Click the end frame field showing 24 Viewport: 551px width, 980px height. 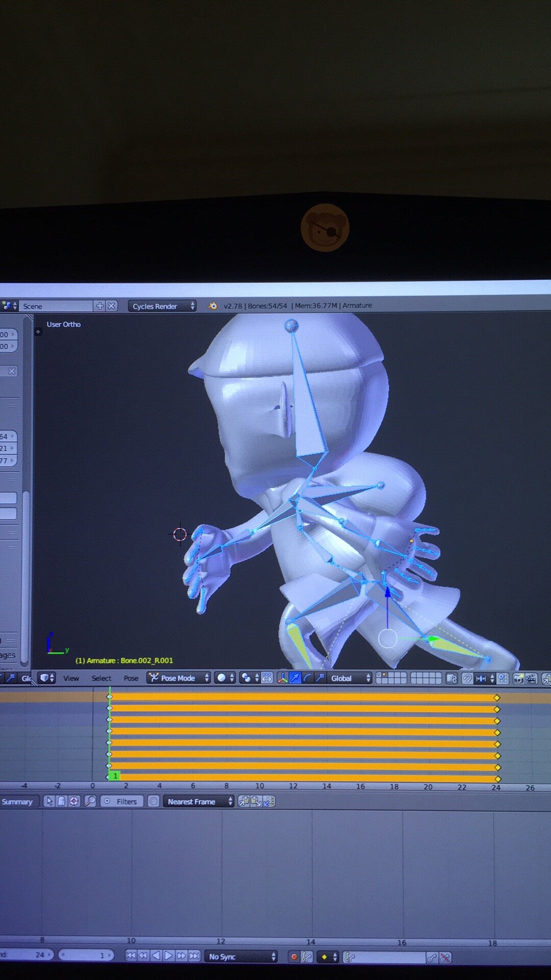26,955
